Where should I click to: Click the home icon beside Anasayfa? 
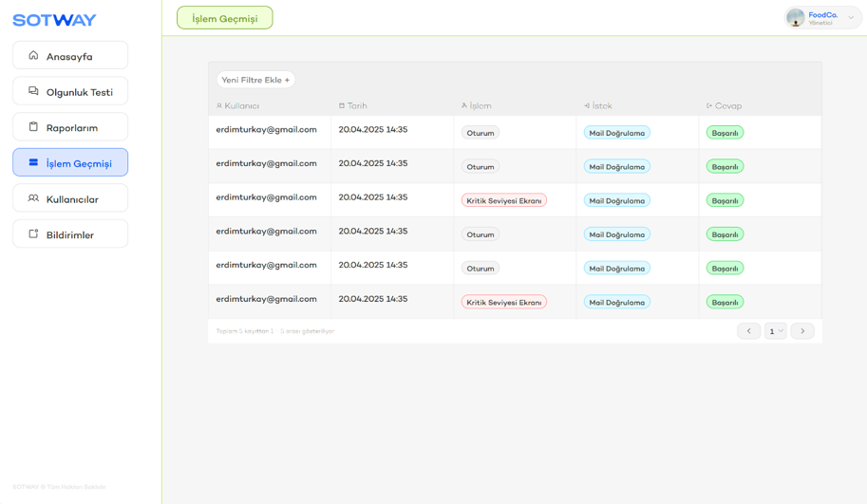coord(33,56)
